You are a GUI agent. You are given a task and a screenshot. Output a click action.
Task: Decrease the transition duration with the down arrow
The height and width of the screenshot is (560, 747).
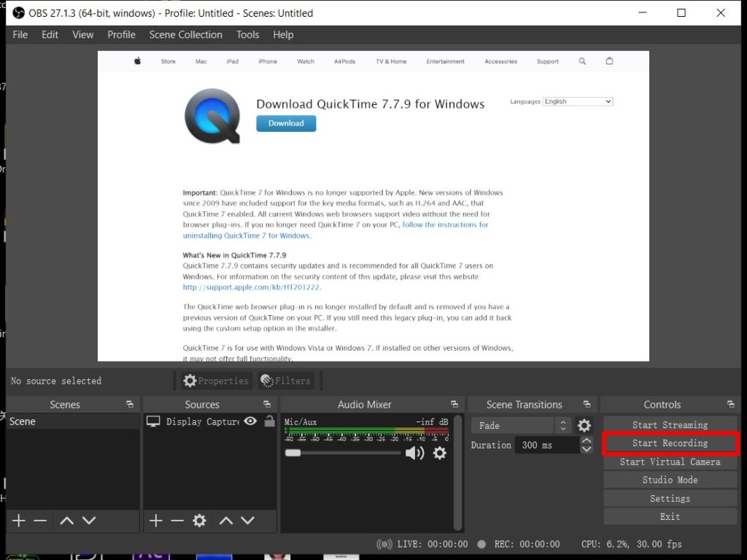pyautogui.click(x=587, y=449)
